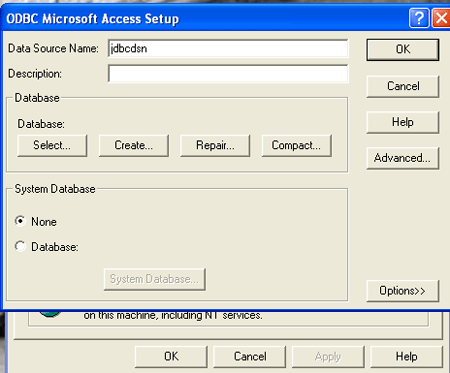450x373 pixels.
Task: Click the title bar help question icon
Action: 419,18
